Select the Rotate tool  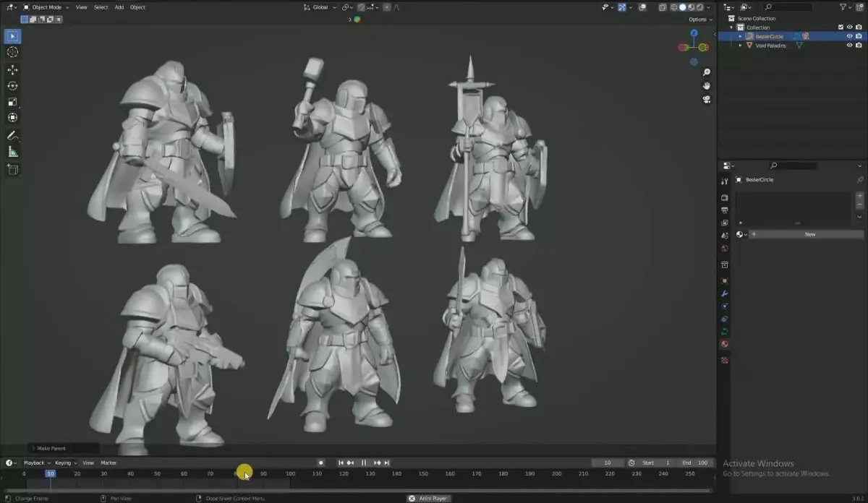tap(12, 86)
